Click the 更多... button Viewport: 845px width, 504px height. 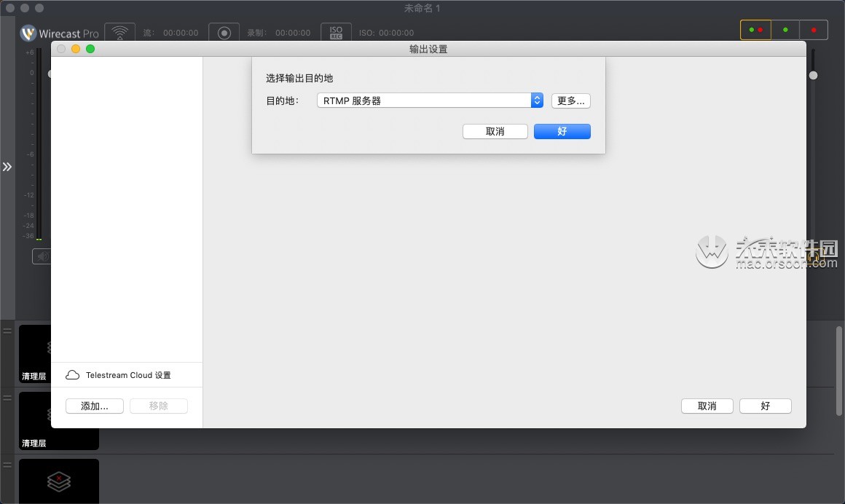570,101
